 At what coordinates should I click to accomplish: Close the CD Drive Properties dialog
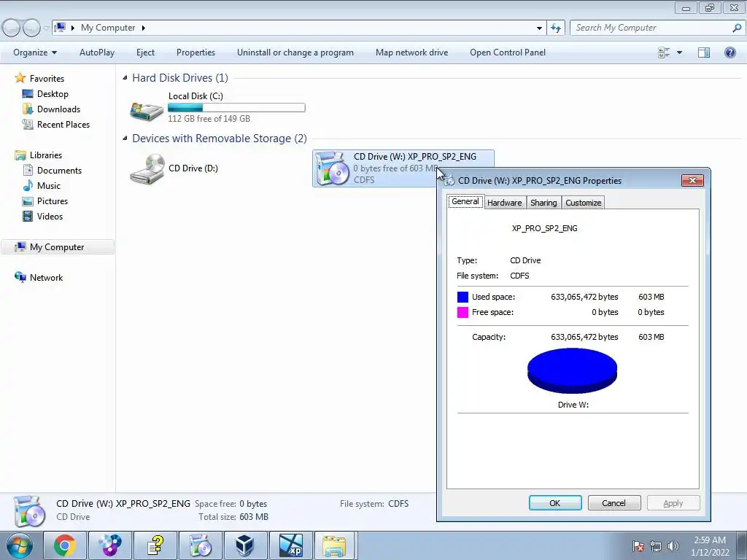tap(692, 180)
